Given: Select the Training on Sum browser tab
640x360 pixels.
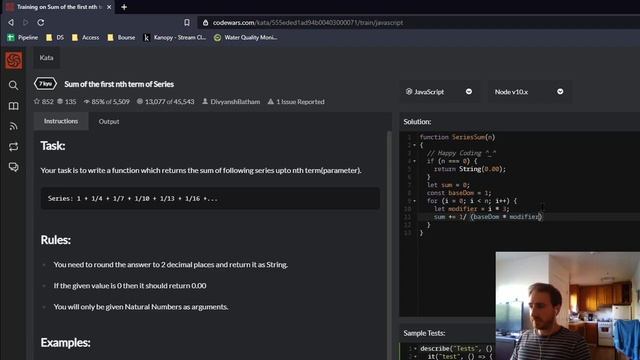Looking at the screenshot, I should [59, 7].
